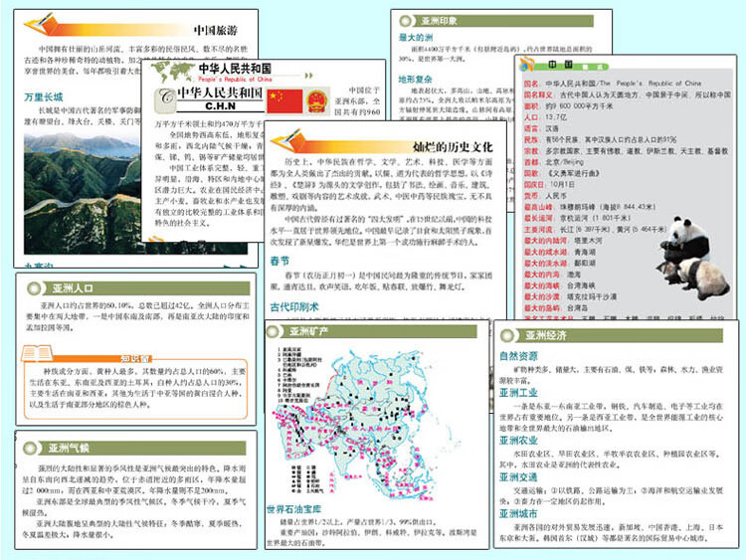The height and width of the screenshot is (560, 746).
Task: Select the 春节 heading
Action: tap(280, 261)
